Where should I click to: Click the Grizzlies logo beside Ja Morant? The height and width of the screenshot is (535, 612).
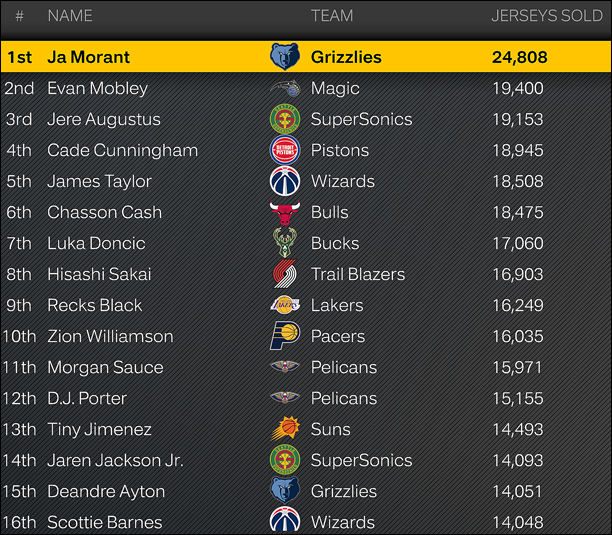(x=285, y=57)
